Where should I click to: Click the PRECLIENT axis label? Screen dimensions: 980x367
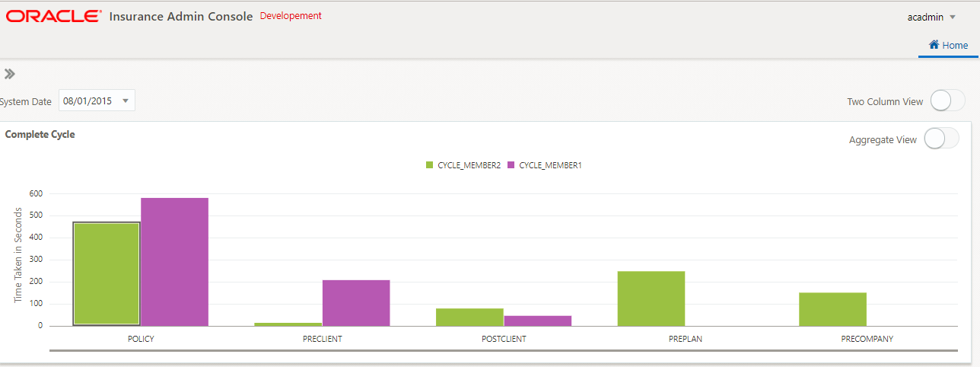point(322,339)
